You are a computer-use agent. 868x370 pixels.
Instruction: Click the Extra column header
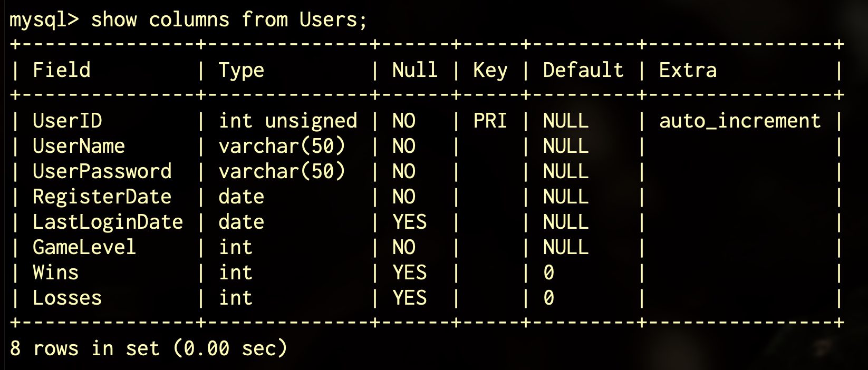point(688,70)
